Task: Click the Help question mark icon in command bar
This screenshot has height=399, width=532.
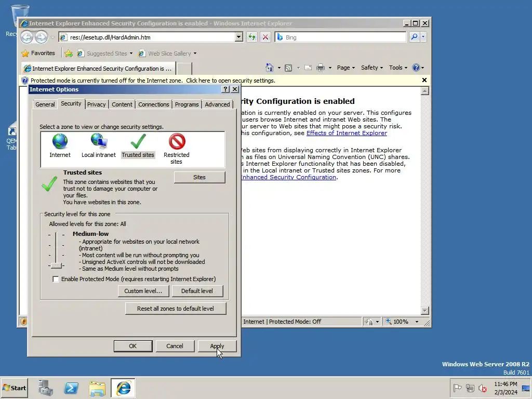Action: 416,68
